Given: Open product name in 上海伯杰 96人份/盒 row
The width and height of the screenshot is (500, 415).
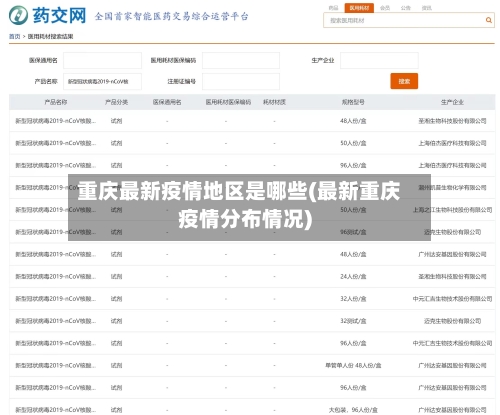Looking at the screenshot, I should [55, 165].
